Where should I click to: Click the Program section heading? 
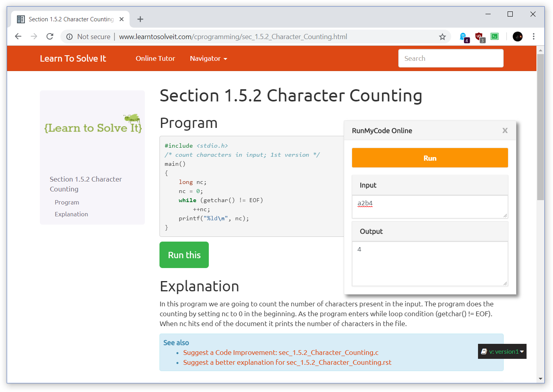click(189, 123)
